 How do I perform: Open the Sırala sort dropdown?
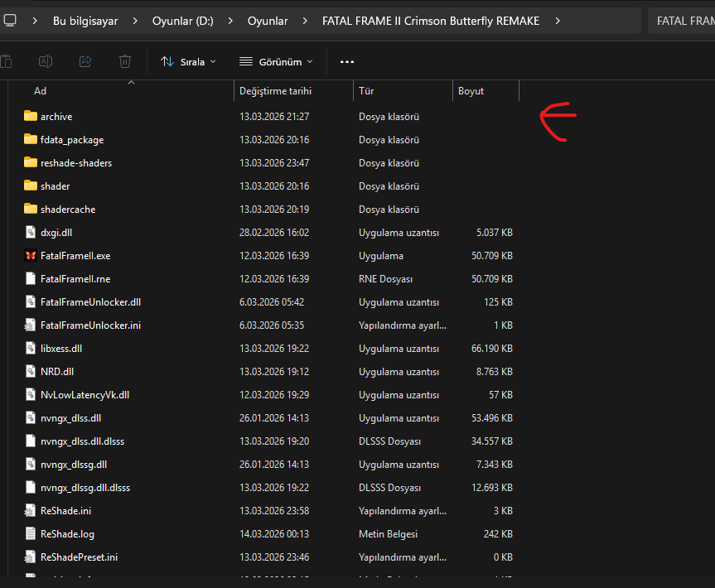click(x=188, y=62)
